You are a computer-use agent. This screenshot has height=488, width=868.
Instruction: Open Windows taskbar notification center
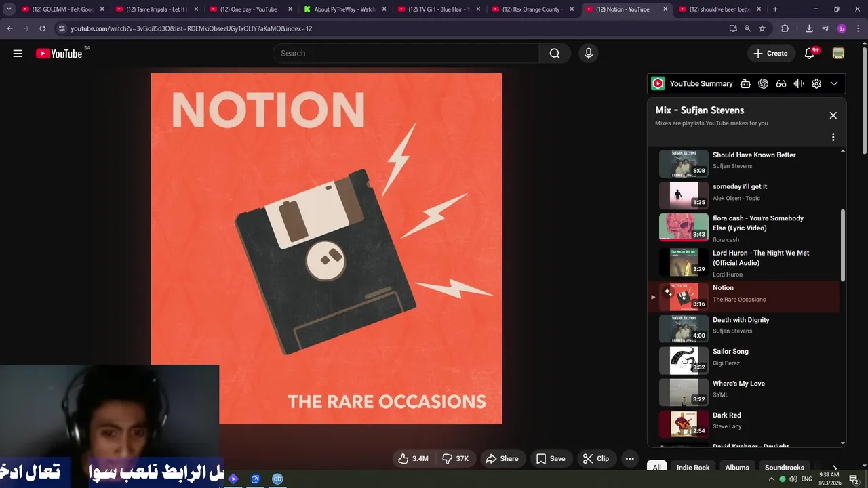[x=854, y=479]
